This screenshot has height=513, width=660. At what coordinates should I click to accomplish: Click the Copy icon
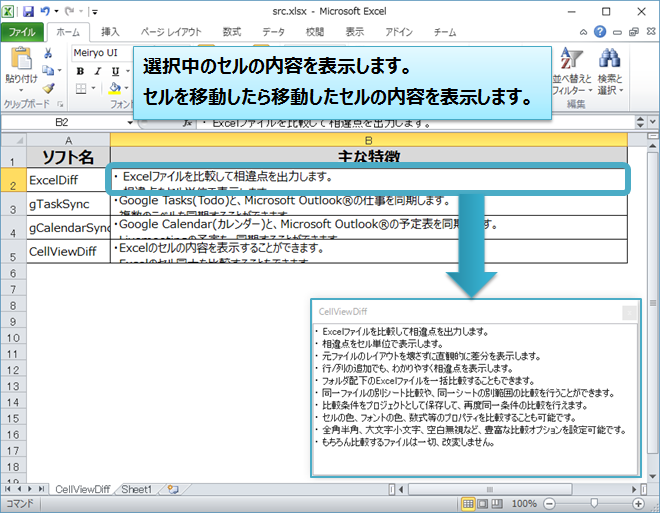(x=48, y=70)
